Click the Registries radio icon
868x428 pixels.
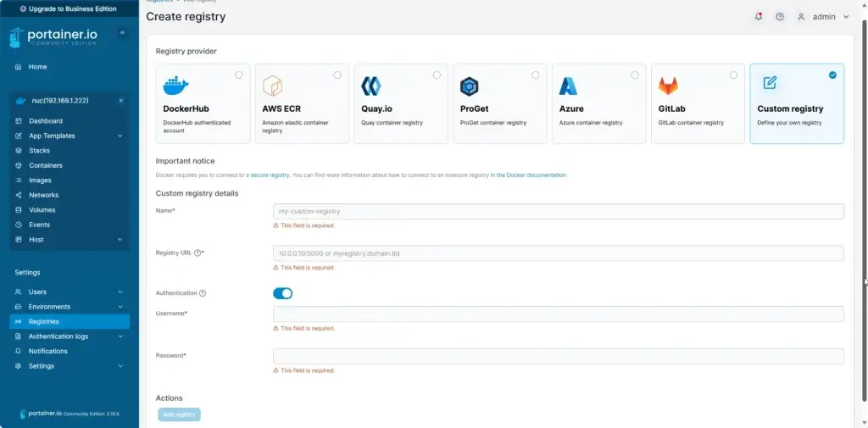(19, 322)
